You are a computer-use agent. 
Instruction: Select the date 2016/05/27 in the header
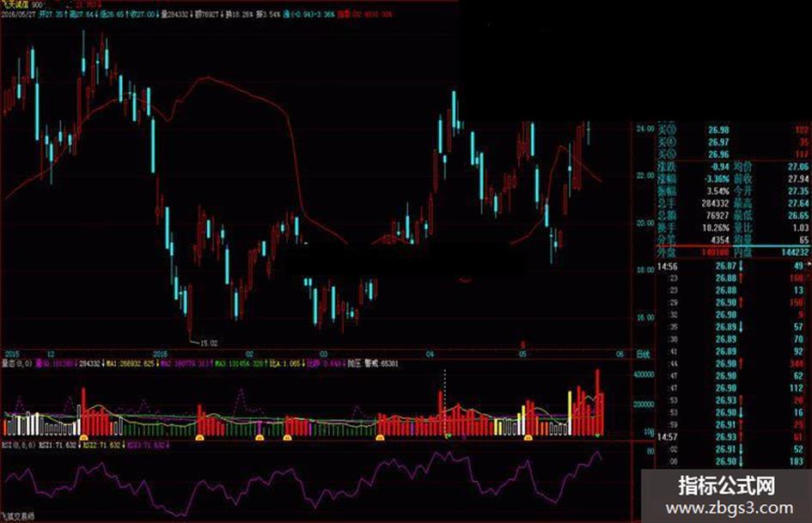19,15
